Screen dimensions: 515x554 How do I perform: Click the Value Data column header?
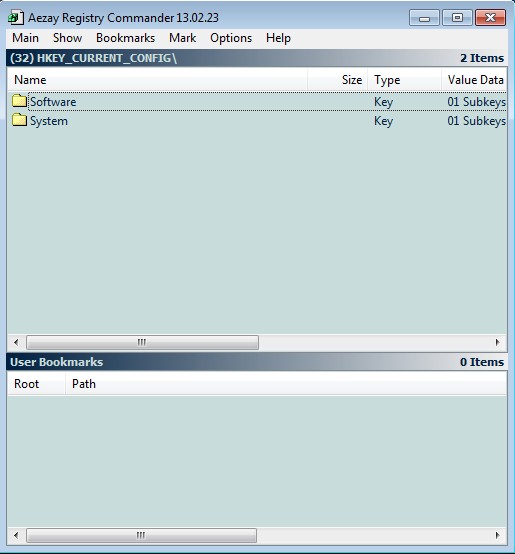coord(474,80)
